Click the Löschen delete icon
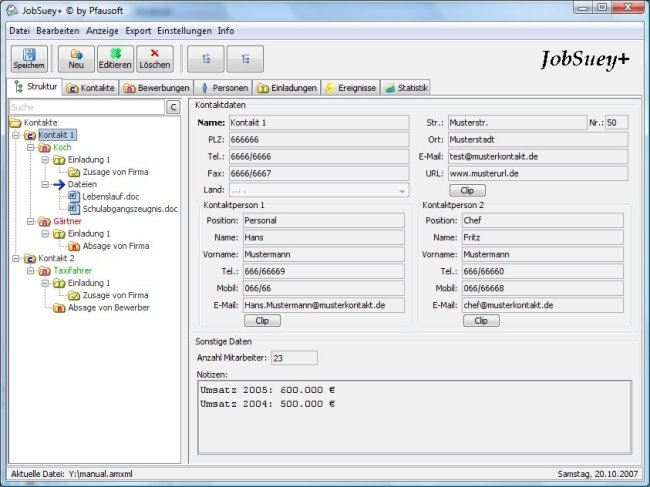 [153, 58]
